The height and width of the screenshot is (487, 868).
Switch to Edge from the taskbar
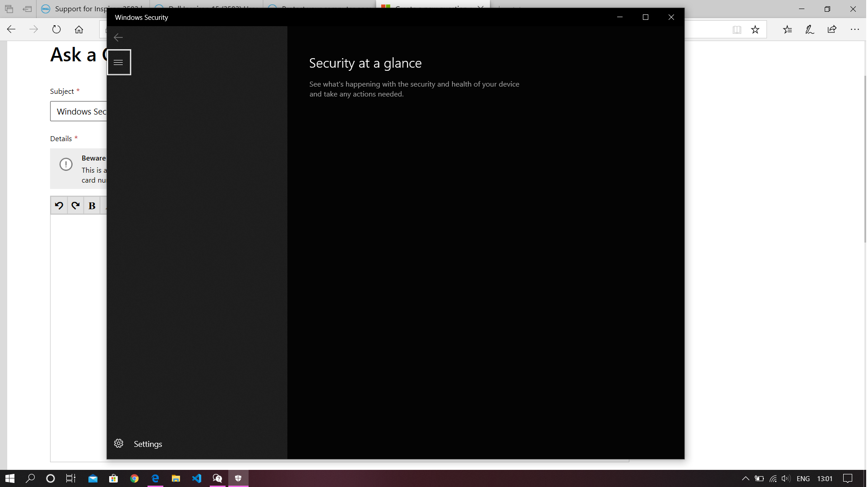pos(155,478)
